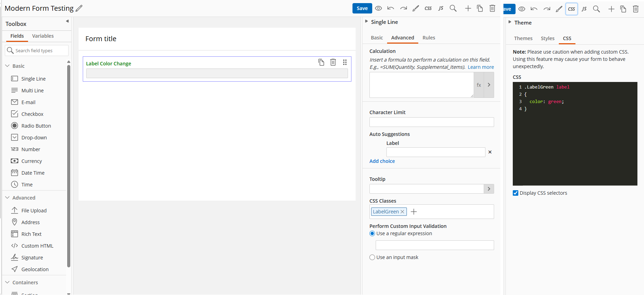
Task: Click the pencil icon to rename the form
Action: point(79,8)
